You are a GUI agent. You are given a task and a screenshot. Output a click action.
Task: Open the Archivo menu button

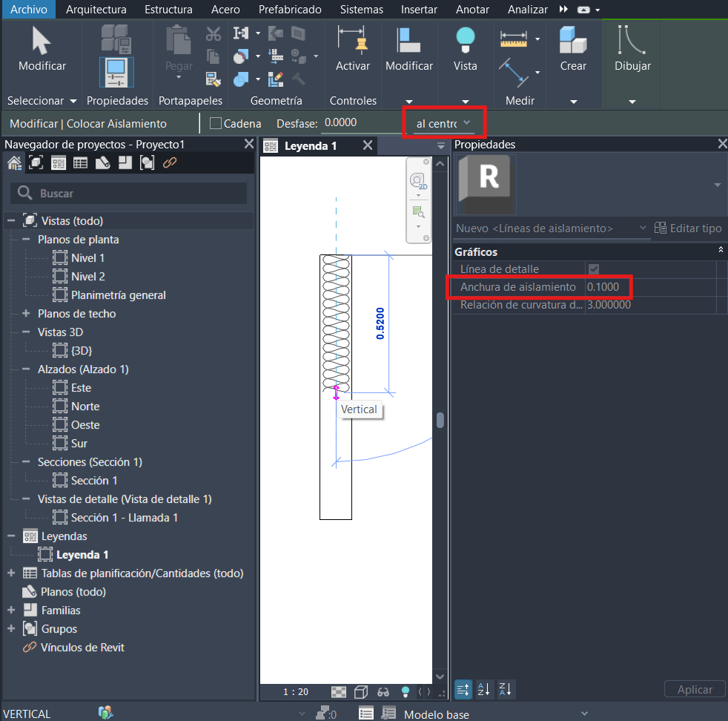click(x=29, y=10)
